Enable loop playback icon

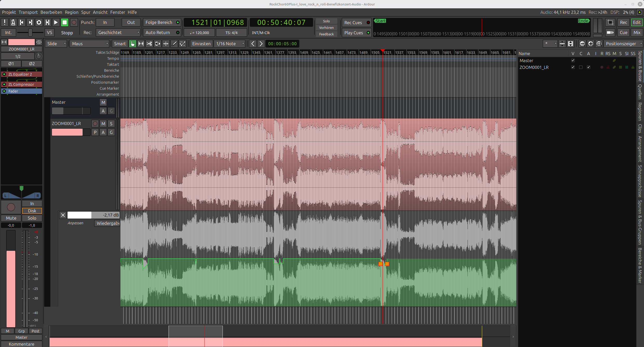click(39, 22)
